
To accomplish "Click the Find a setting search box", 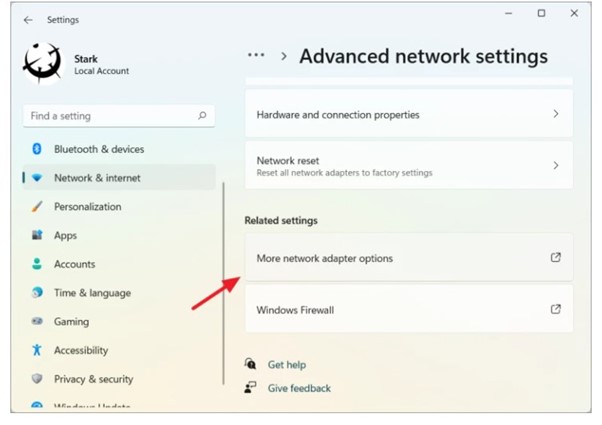I will point(110,116).
